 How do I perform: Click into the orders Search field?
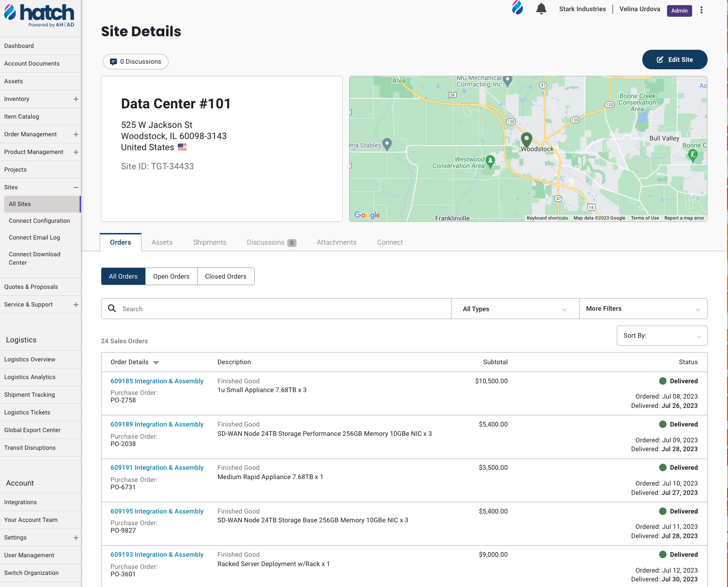[x=276, y=309]
